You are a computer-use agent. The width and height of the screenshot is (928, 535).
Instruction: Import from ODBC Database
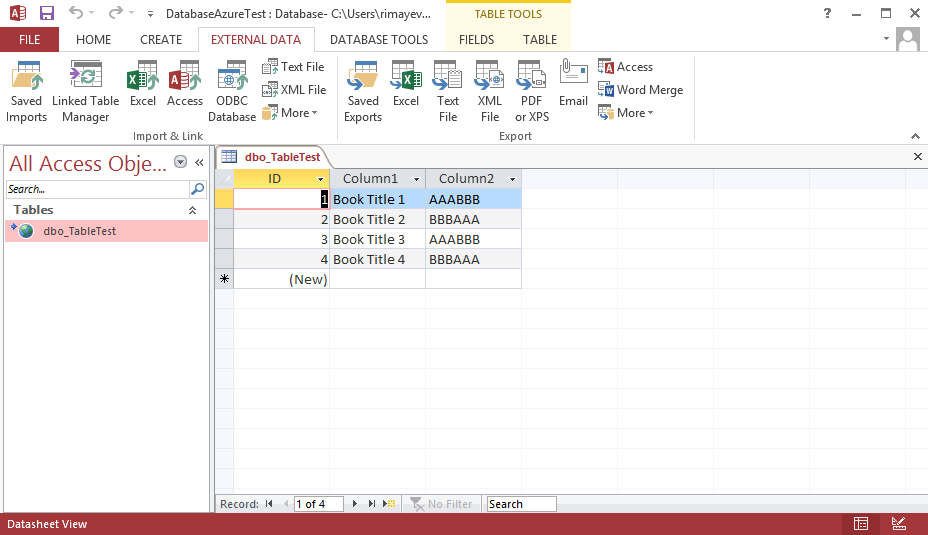click(232, 92)
